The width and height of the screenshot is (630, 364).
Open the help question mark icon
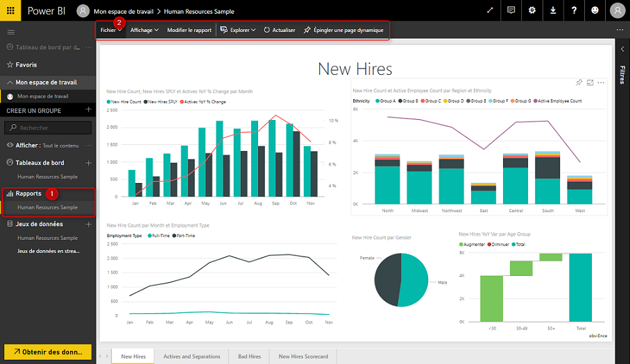click(x=574, y=10)
